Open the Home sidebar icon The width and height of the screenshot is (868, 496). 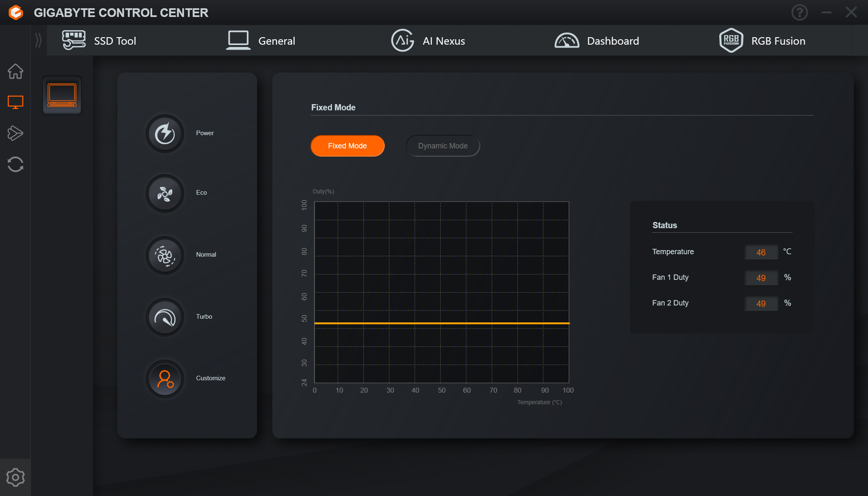(15, 71)
